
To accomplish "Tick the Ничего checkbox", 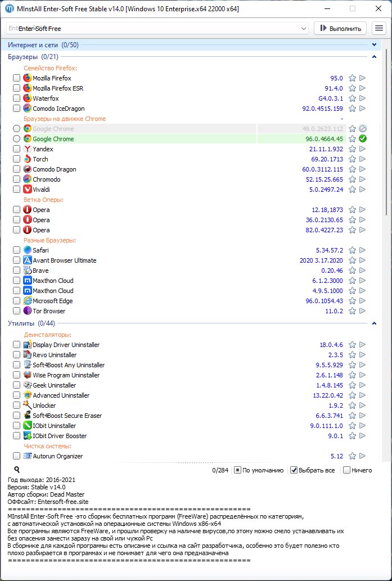I will tap(346, 470).
